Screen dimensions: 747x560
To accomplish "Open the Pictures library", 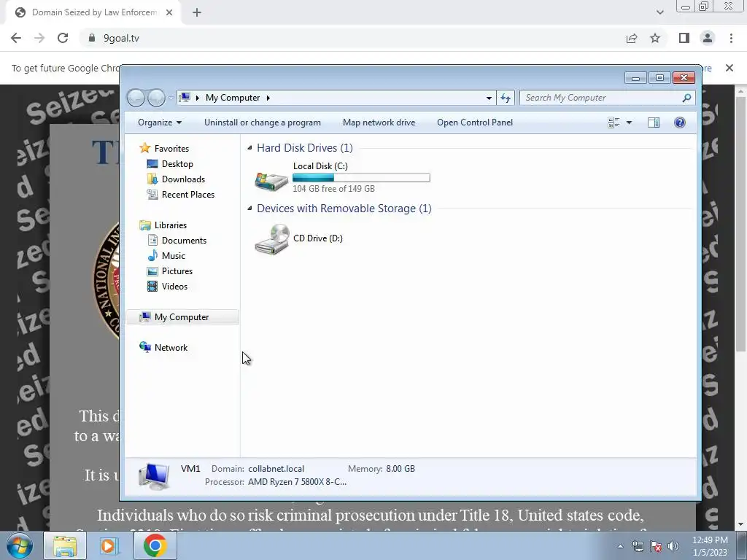I will pos(177,271).
